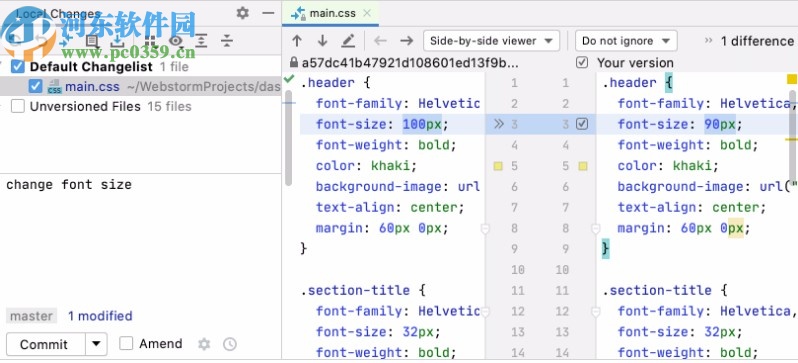Jump to previous difference up arrow
798x363 pixels.
coord(297,41)
